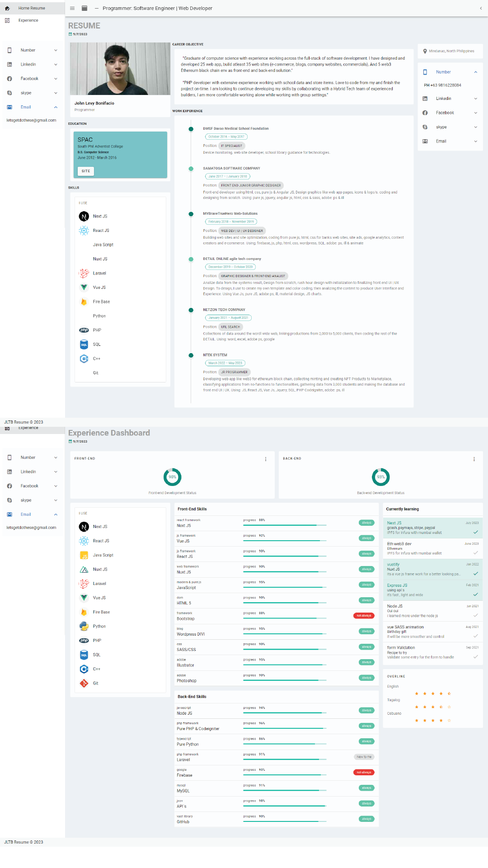Image resolution: width=488 pixels, height=868 pixels.
Task: Expand skype in the right contact card
Action: tap(476, 127)
